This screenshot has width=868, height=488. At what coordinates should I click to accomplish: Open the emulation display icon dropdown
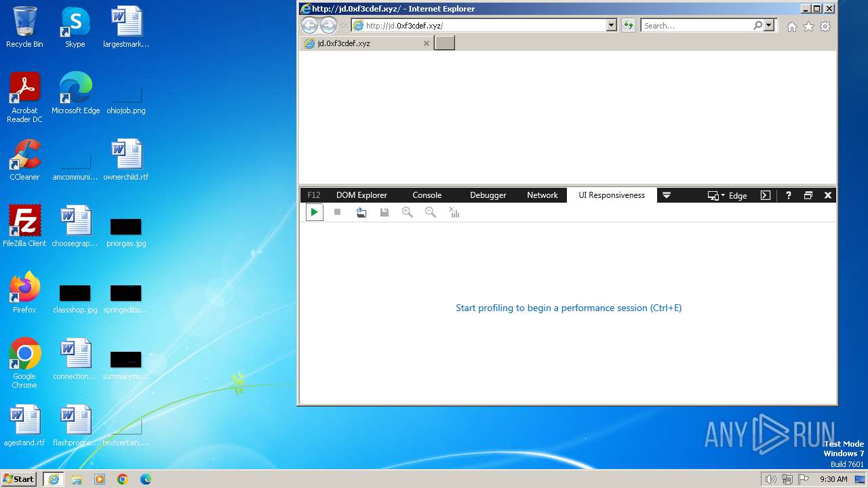[x=716, y=195]
